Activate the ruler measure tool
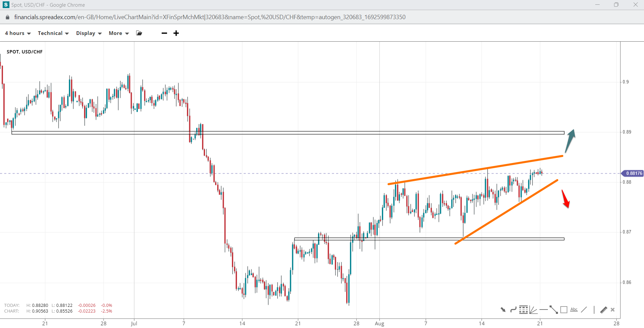This screenshot has width=644, height=328. pos(603,310)
